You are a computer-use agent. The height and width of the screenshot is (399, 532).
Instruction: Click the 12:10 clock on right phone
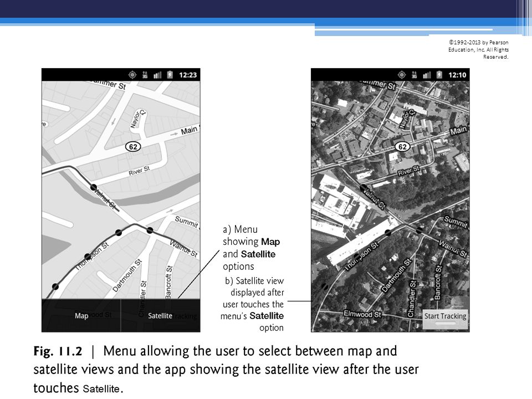[457, 75]
